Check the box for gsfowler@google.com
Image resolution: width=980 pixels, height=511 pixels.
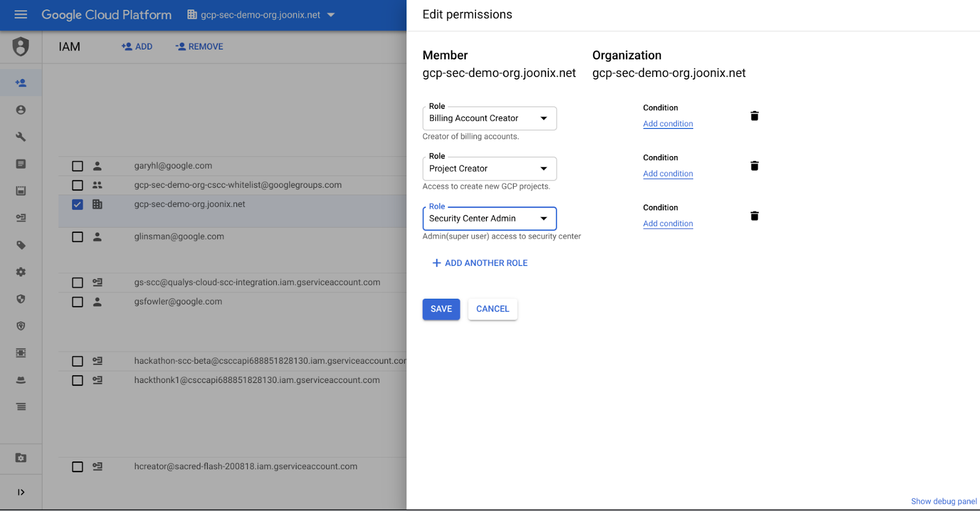pyautogui.click(x=77, y=302)
